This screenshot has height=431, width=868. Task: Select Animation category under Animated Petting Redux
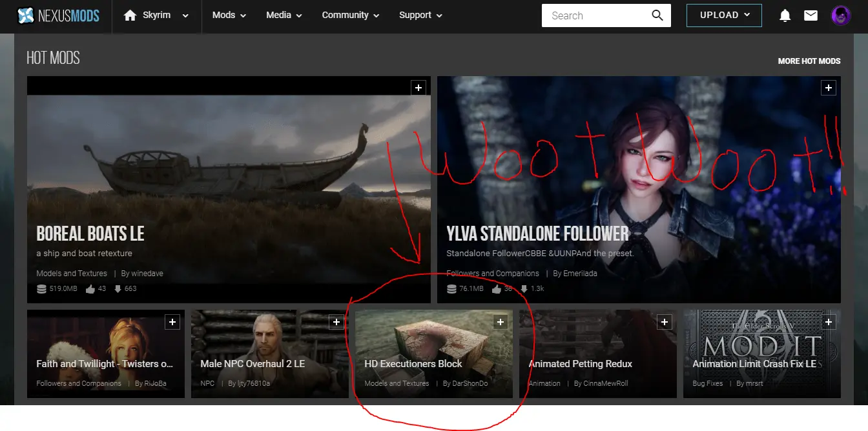[x=544, y=383]
